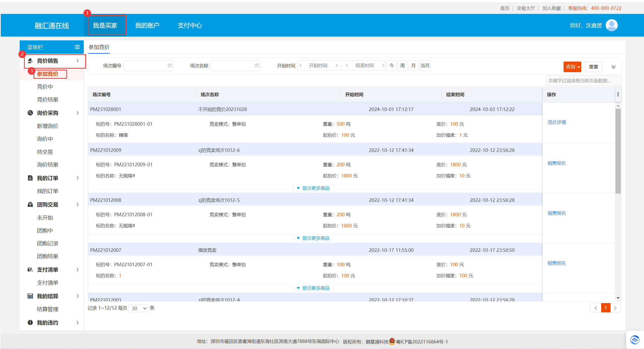Show more goods for PM221012008
The image size is (644, 349).
pyautogui.click(x=313, y=238)
